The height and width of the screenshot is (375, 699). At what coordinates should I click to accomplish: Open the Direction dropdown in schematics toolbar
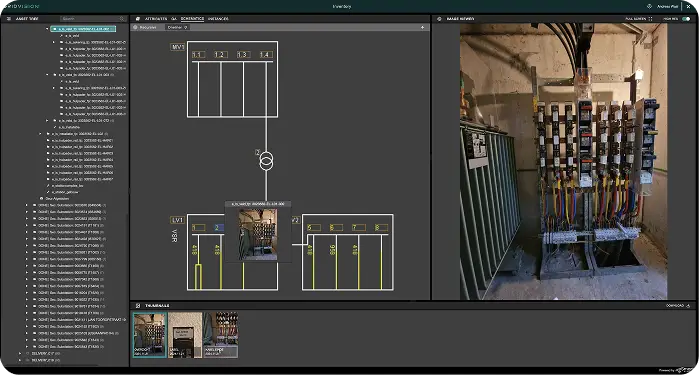click(177, 27)
